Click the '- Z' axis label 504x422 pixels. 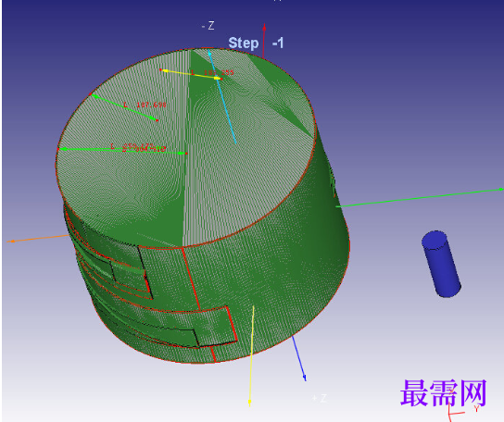coord(208,25)
